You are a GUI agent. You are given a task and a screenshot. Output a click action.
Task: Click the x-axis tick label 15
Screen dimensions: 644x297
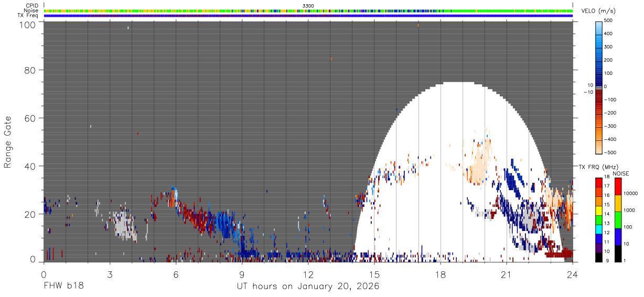click(x=374, y=274)
